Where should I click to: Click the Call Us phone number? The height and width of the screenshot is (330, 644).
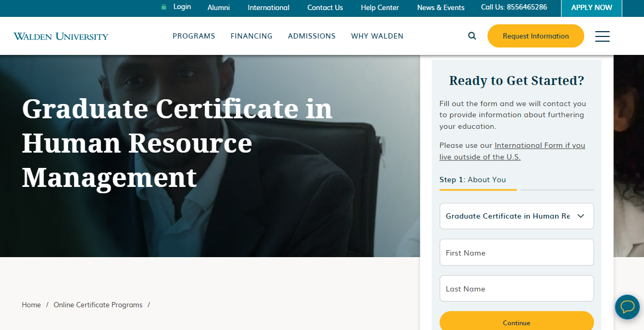[x=514, y=7]
